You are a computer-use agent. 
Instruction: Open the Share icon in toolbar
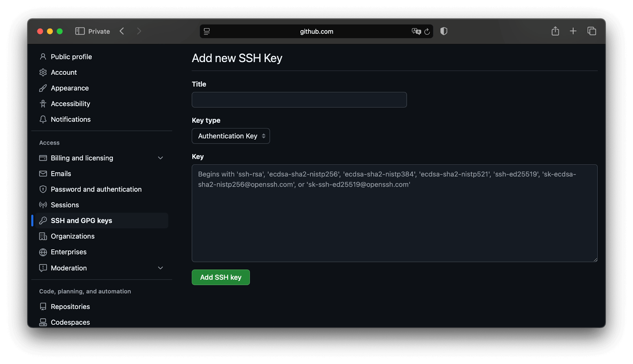click(555, 31)
